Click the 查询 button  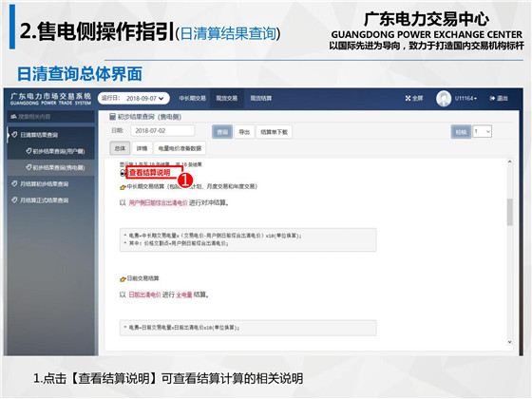click(222, 132)
